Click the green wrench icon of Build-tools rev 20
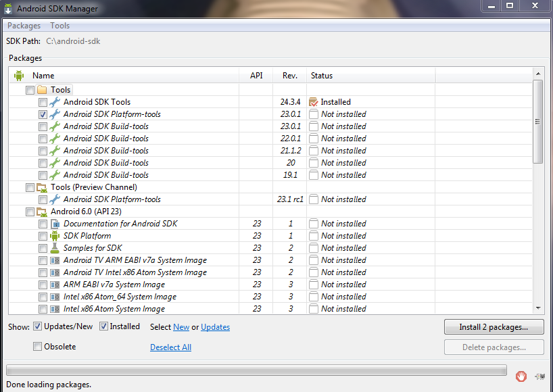The height and width of the screenshot is (392, 553). (x=55, y=163)
